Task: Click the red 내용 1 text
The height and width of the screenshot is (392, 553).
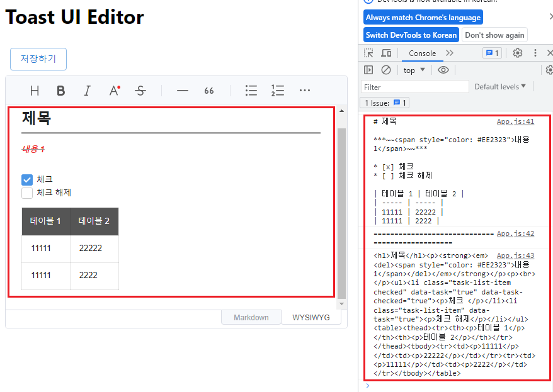Action: pos(33,149)
